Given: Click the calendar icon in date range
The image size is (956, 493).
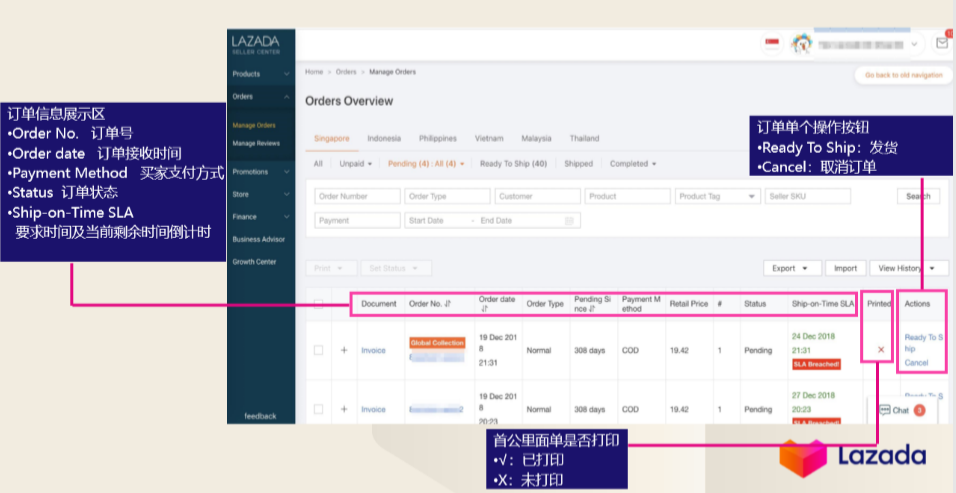Looking at the screenshot, I should [x=569, y=221].
